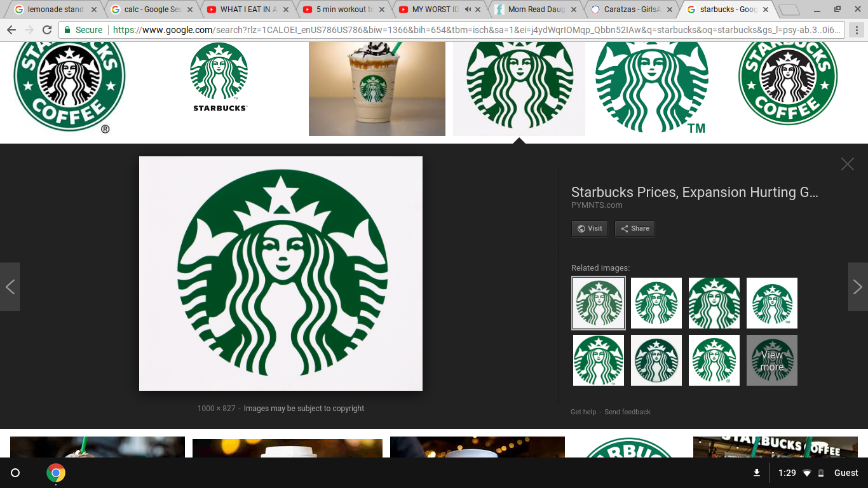Show the previous image with the left arrow
The image size is (868, 488).
(10, 287)
